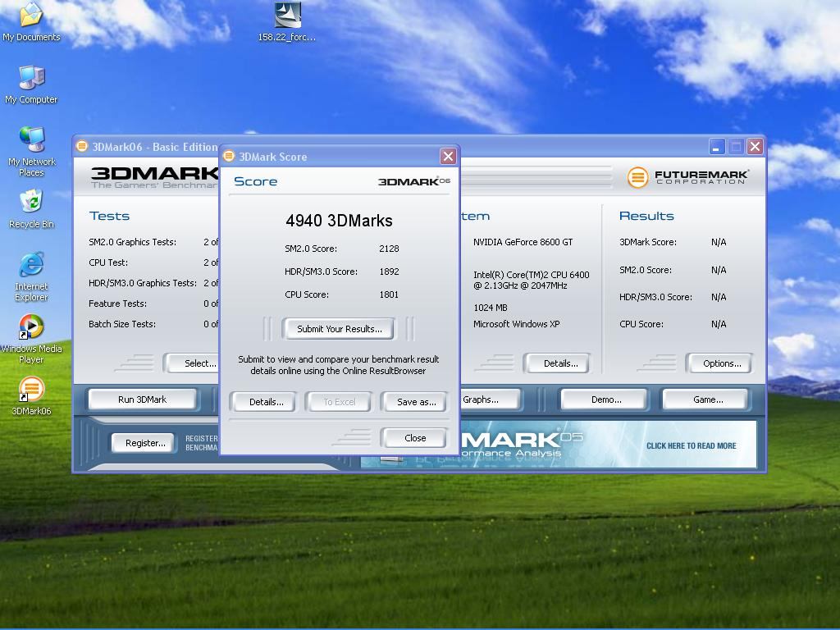
Task: Open the My Documents desktop icon
Action: pos(31,21)
